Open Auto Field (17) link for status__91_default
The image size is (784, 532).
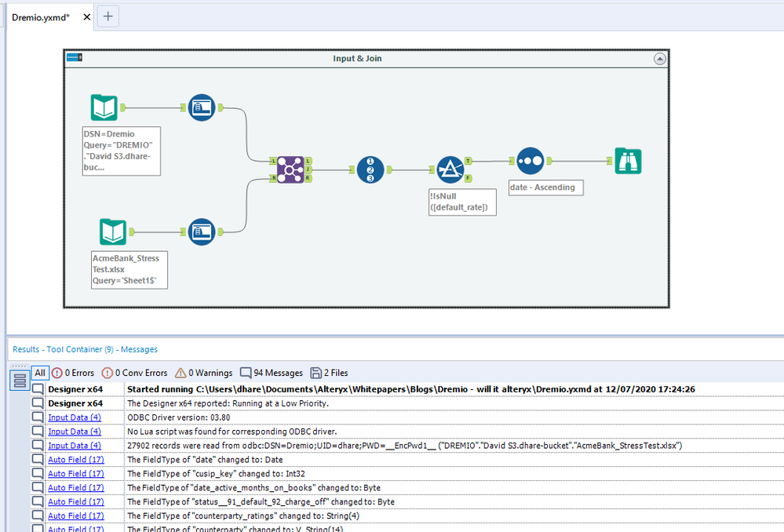point(76,501)
